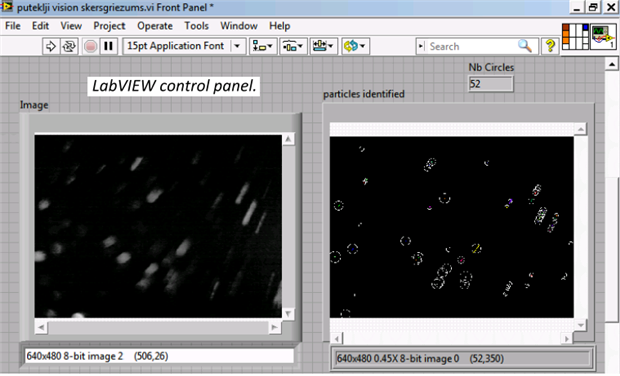
Task: Close the Front Panel window
Action: [610, 8]
